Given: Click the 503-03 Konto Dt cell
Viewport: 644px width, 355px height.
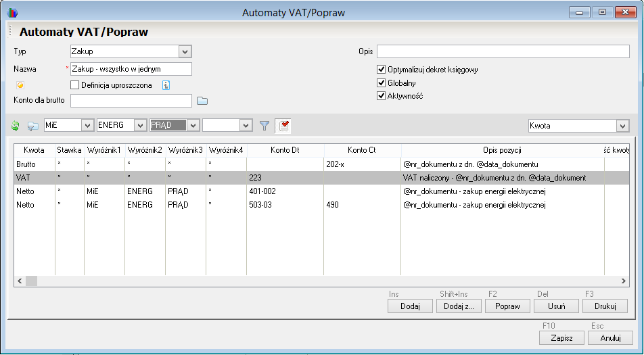Looking at the screenshot, I should 285,204.
